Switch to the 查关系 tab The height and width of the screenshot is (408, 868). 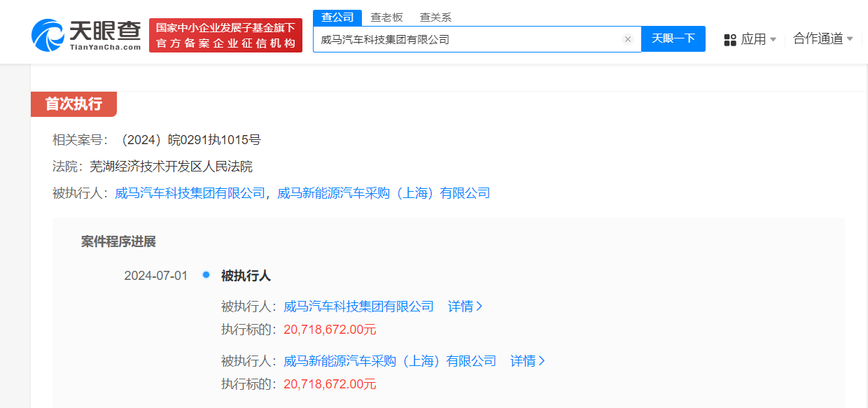[x=435, y=16]
